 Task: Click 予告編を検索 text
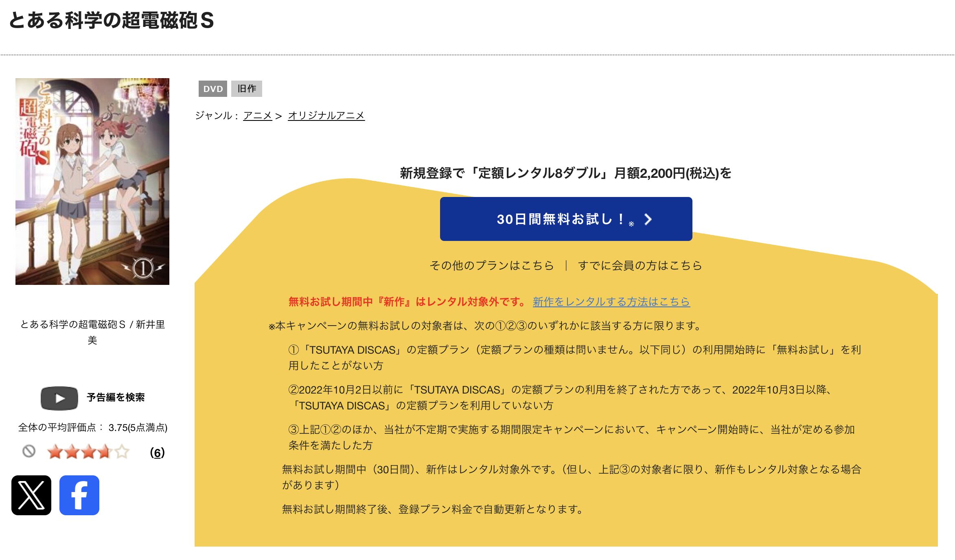(116, 397)
